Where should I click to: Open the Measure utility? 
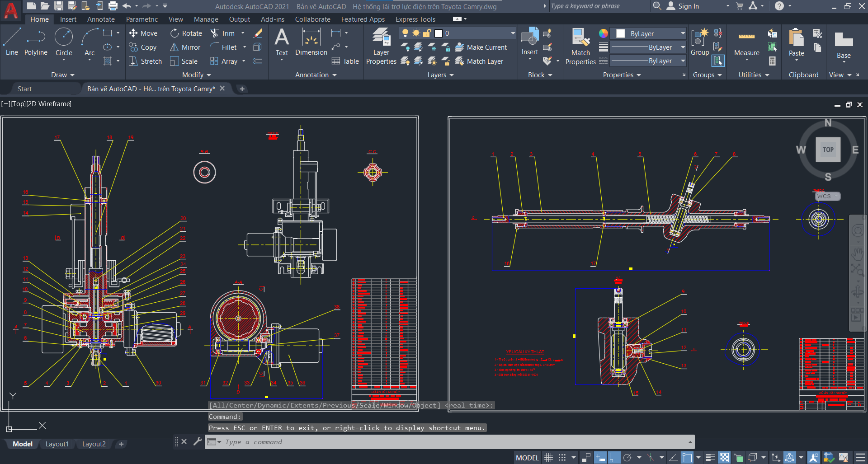746,44
